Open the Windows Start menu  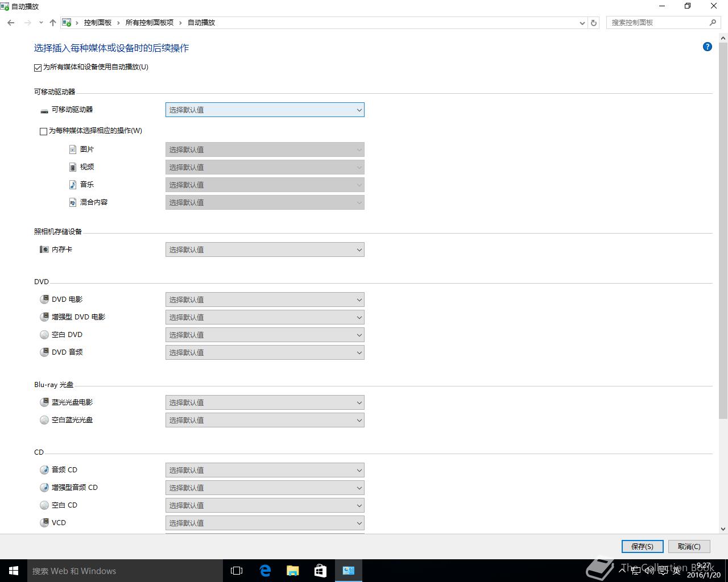click(x=14, y=571)
